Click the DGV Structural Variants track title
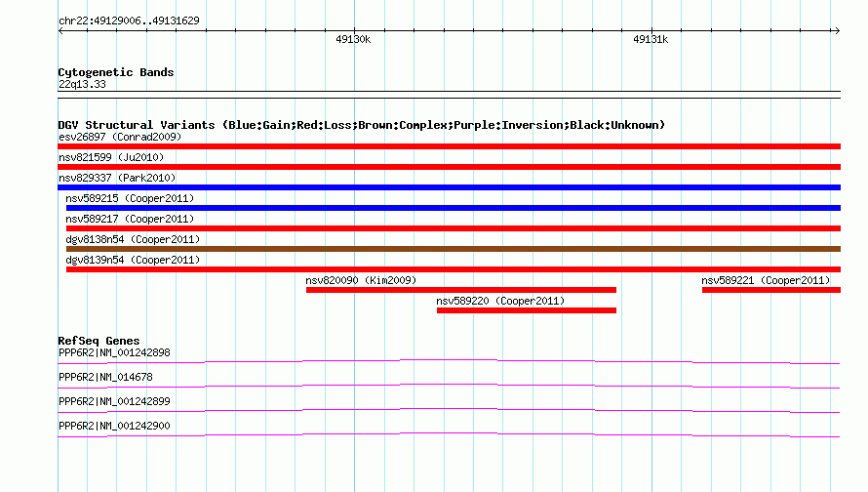This screenshot has height=492, width=868. 361,125
